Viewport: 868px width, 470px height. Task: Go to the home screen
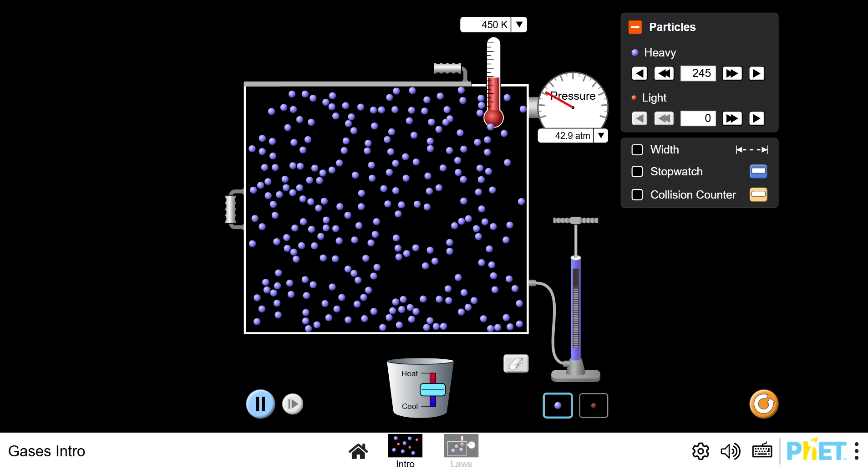[x=358, y=451]
